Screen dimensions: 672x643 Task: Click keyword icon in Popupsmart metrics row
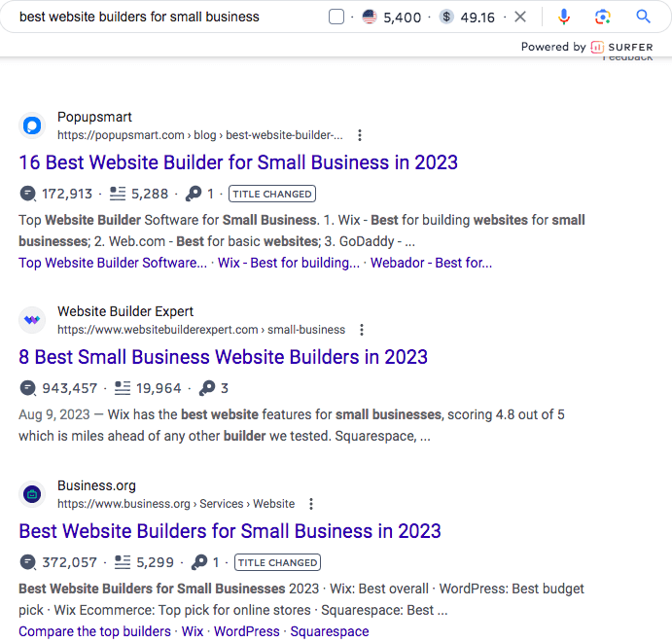pyautogui.click(x=194, y=194)
